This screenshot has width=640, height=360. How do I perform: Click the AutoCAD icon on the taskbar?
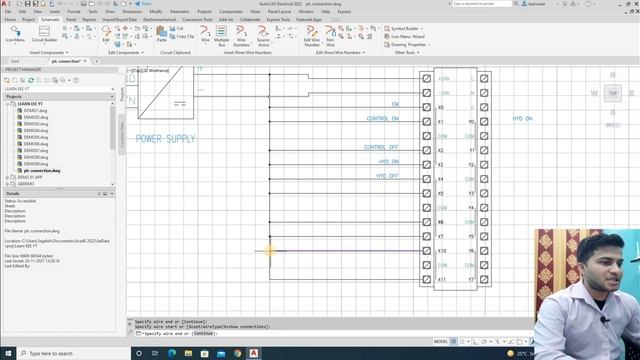click(x=253, y=353)
